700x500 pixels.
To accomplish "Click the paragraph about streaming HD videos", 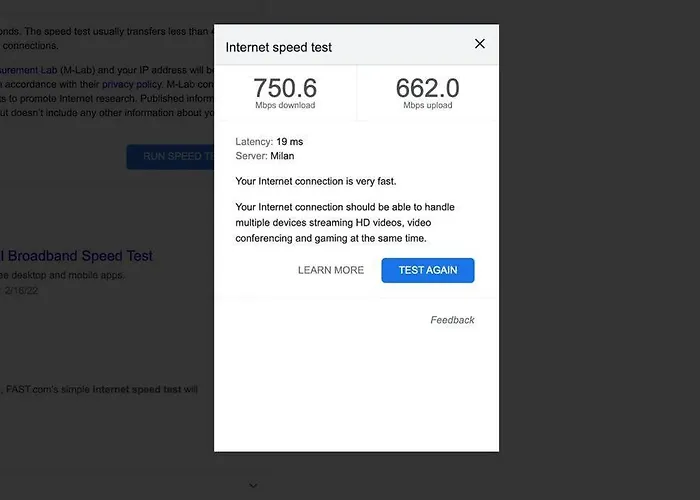I will click(x=345, y=222).
